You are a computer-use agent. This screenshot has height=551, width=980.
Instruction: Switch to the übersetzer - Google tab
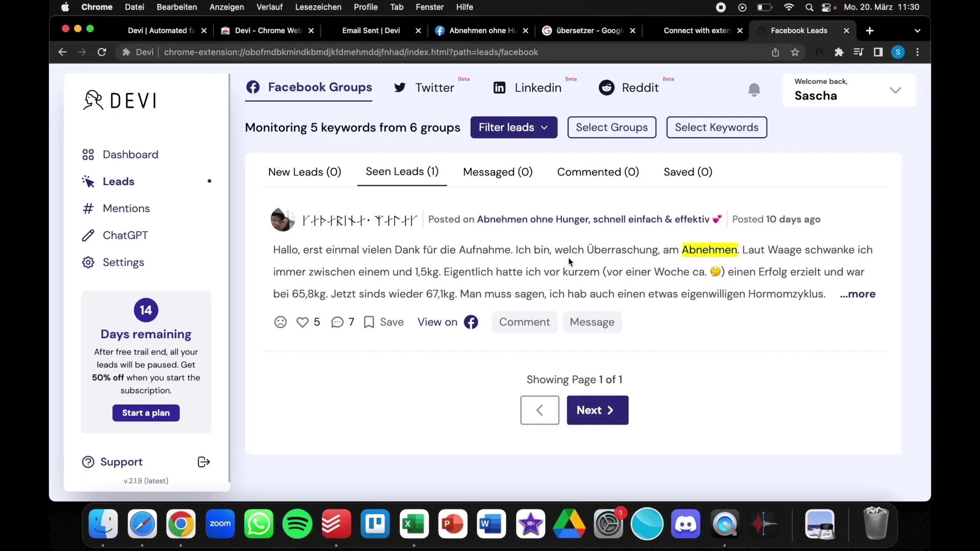coord(590,31)
